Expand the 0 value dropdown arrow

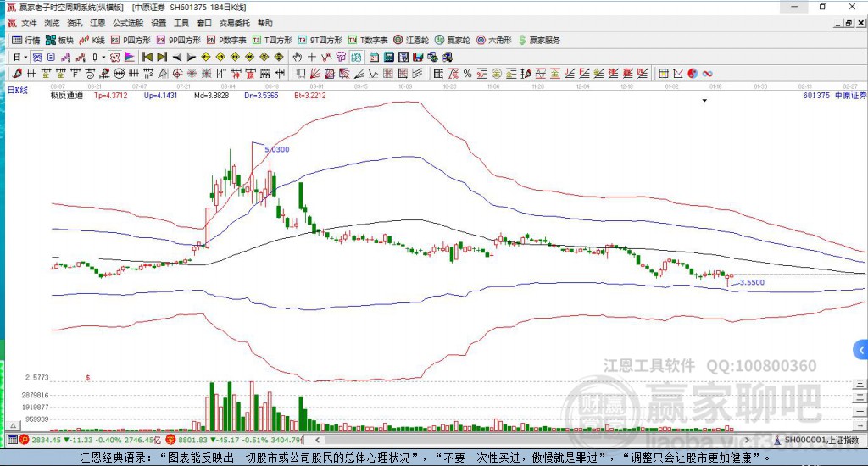coord(103,57)
